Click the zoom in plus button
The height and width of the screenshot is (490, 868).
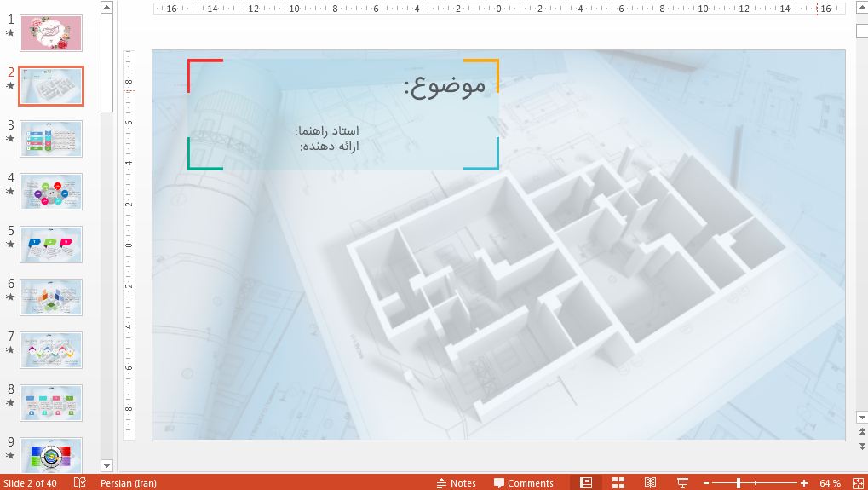coord(803,483)
